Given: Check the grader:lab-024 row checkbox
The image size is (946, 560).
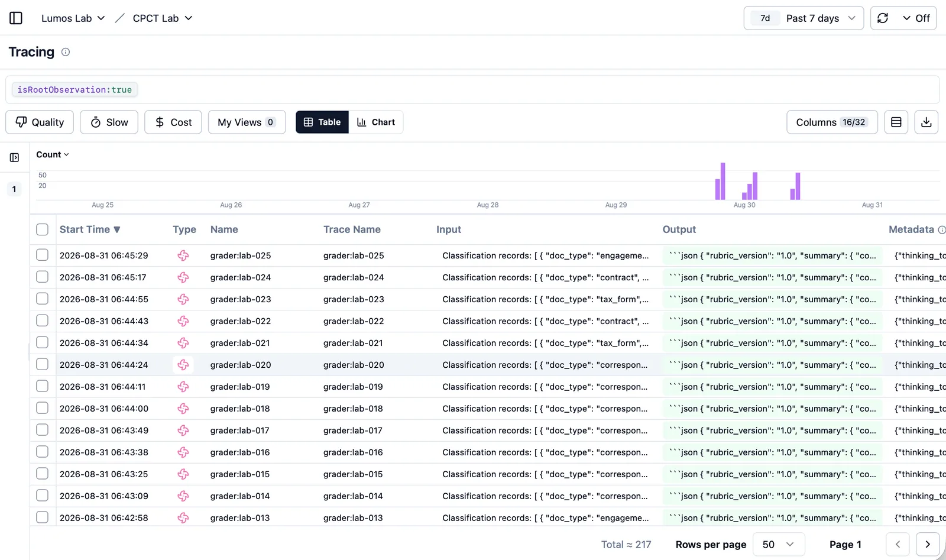Looking at the screenshot, I should [42, 277].
